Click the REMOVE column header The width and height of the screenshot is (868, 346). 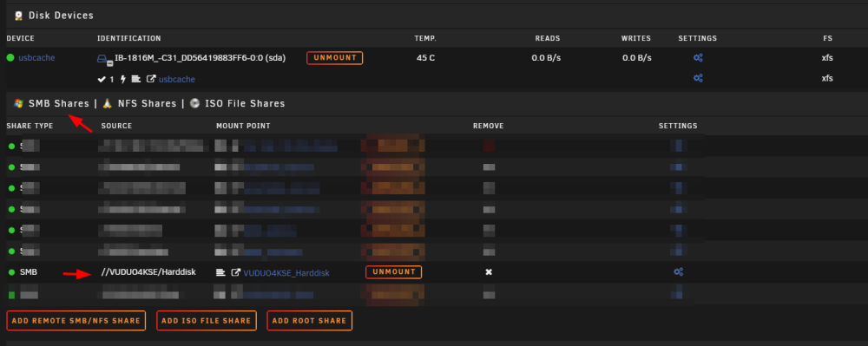click(488, 126)
